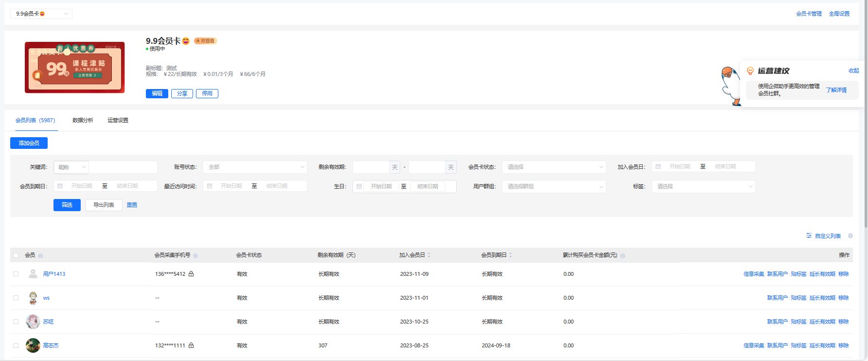
Task: Expand the 账号状态 dropdown showing 全部
Action: click(255, 167)
